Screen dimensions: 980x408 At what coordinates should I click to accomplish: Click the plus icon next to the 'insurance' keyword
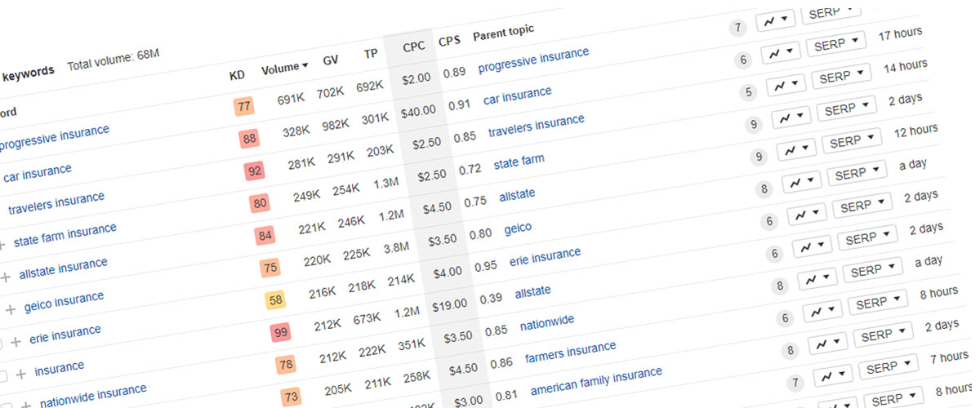[x=20, y=374]
